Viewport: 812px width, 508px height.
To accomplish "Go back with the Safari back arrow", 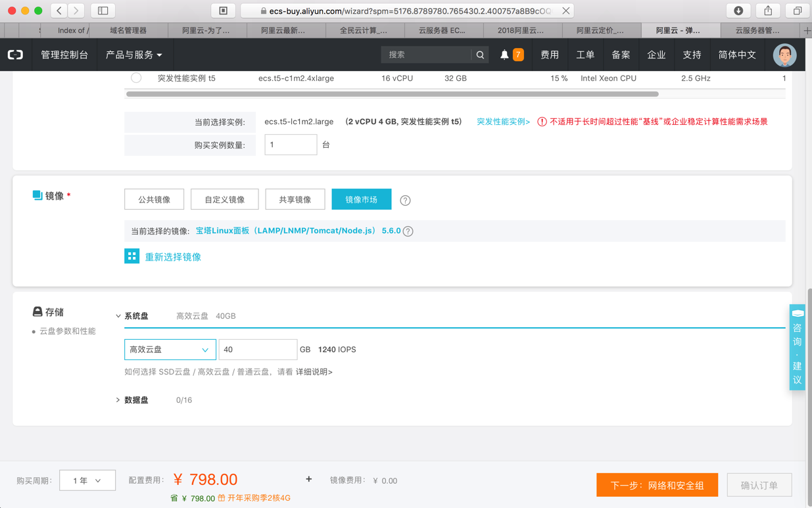I will click(x=59, y=11).
